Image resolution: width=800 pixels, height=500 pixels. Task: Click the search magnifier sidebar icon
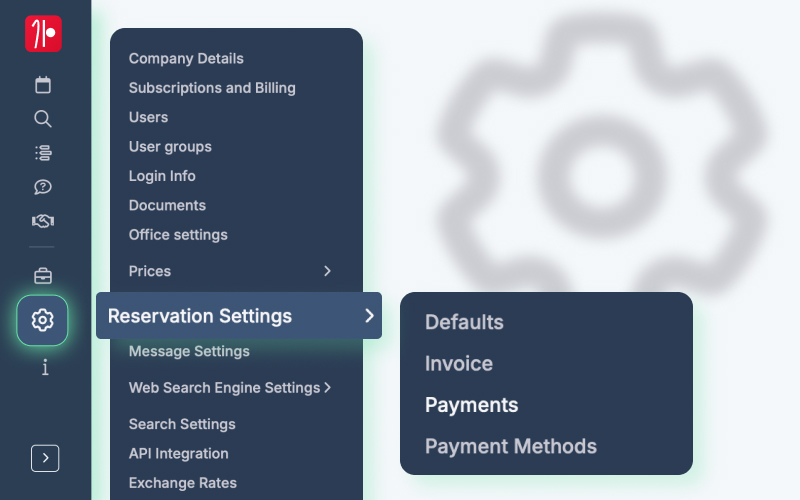click(x=43, y=119)
